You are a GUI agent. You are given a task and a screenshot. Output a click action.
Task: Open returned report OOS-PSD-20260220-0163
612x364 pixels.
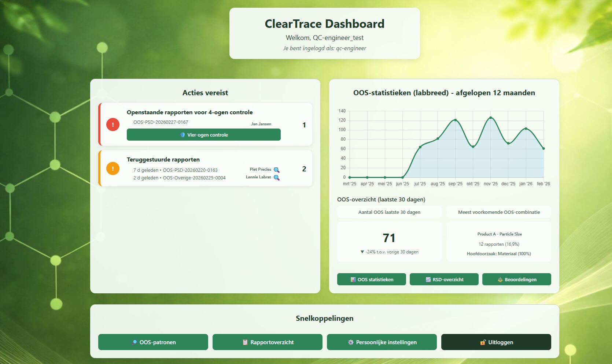(x=190, y=170)
